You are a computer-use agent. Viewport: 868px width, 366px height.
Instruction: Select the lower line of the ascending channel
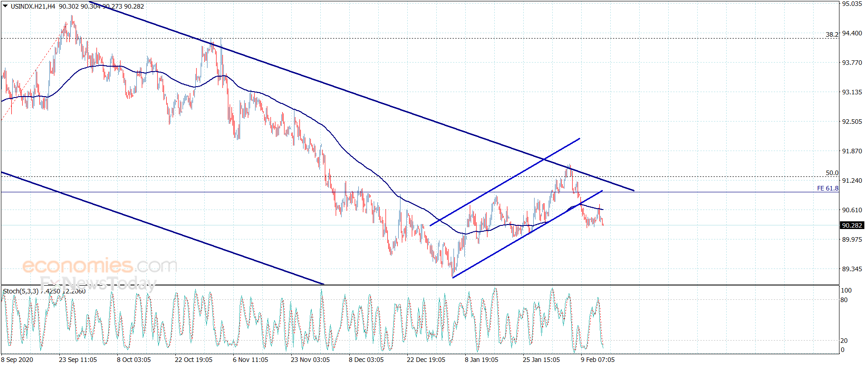528,234
